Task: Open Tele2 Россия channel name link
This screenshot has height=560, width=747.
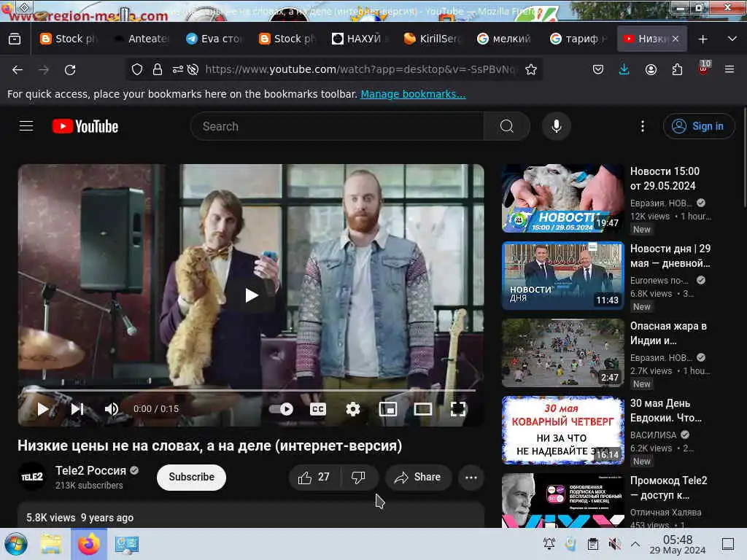Action: click(90, 470)
